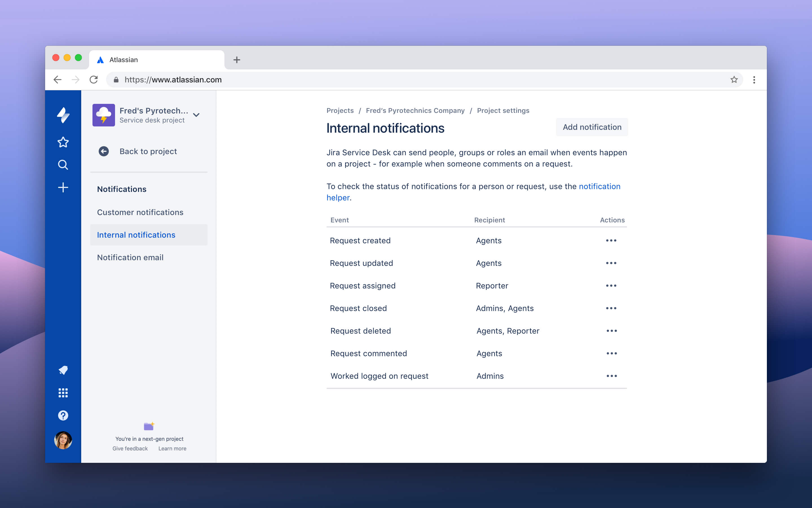Click the Request created event text
Image resolution: width=812 pixels, height=508 pixels.
(360, 240)
